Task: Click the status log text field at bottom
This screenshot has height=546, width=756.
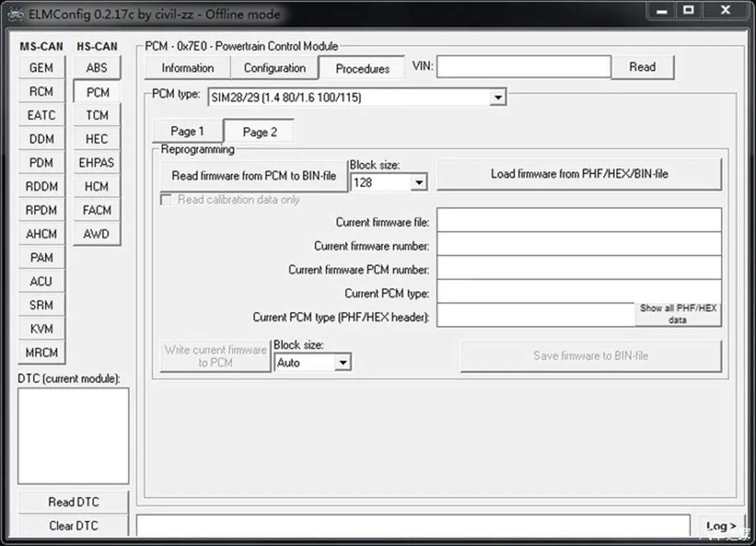Action: click(413, 526)
